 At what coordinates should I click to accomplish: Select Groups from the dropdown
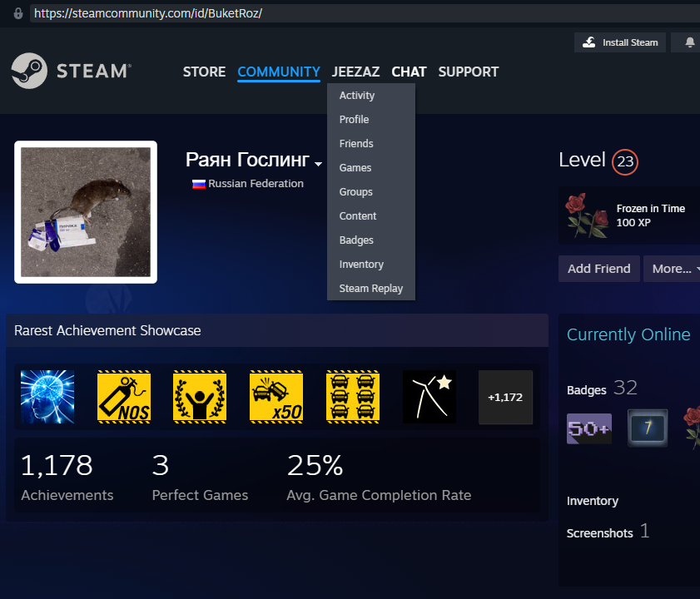click(x=371, y=192)
